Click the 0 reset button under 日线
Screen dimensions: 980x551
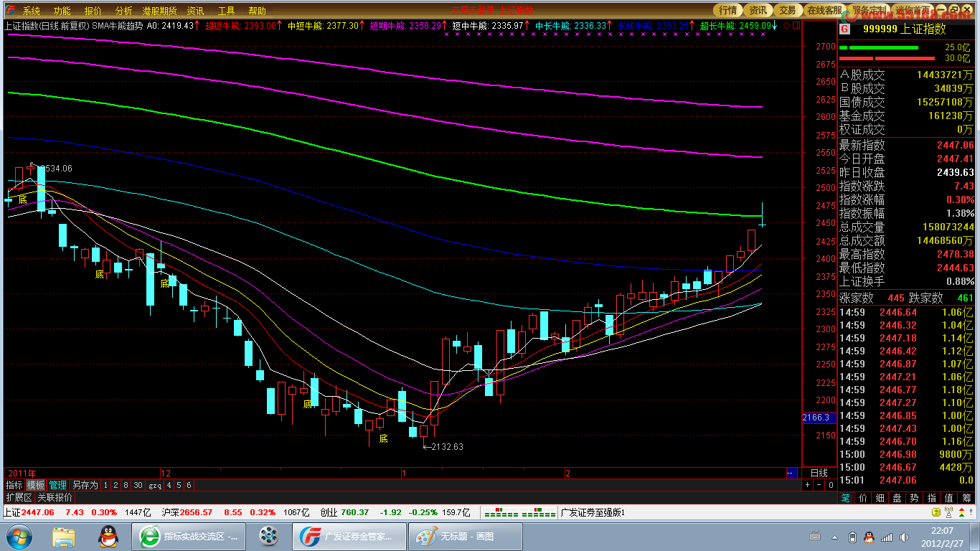[829, 485]
